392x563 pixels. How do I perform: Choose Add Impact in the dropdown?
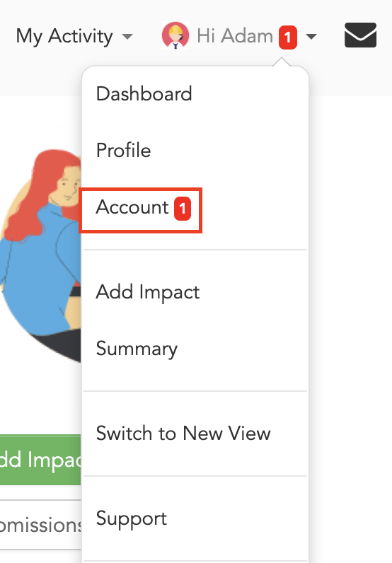point(195,292)
